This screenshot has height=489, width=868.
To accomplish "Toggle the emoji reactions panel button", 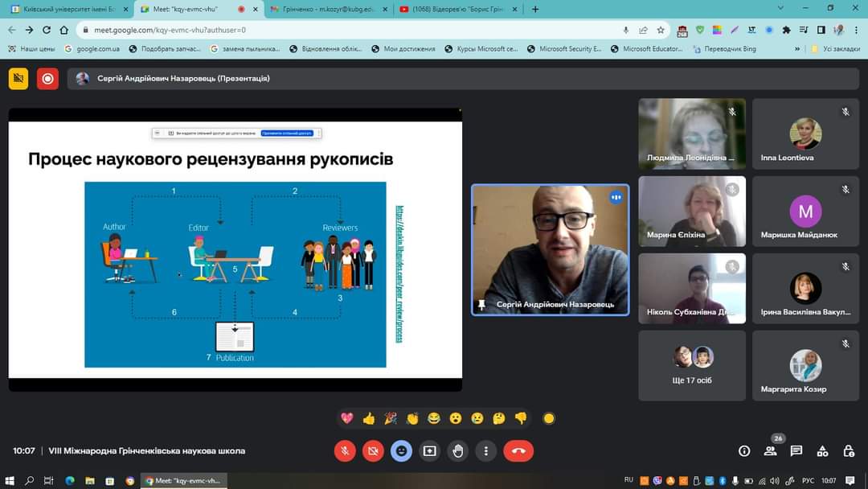I will (x=401, y=451).
